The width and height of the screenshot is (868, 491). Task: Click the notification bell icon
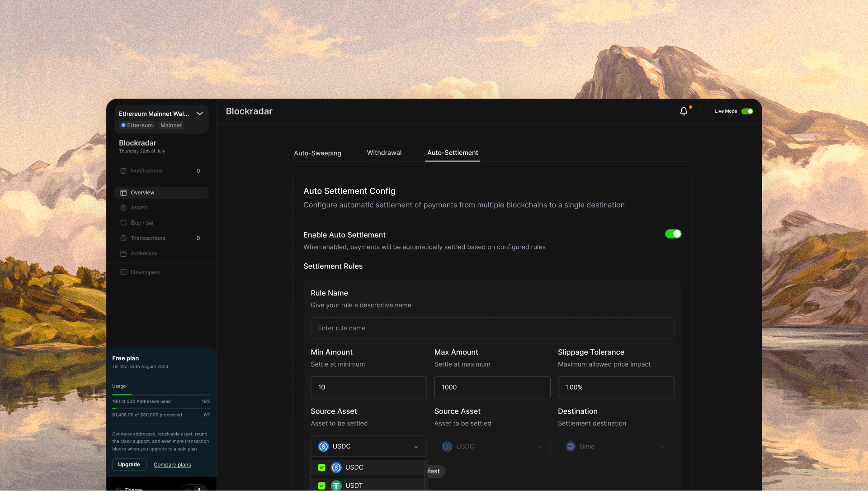684,111
